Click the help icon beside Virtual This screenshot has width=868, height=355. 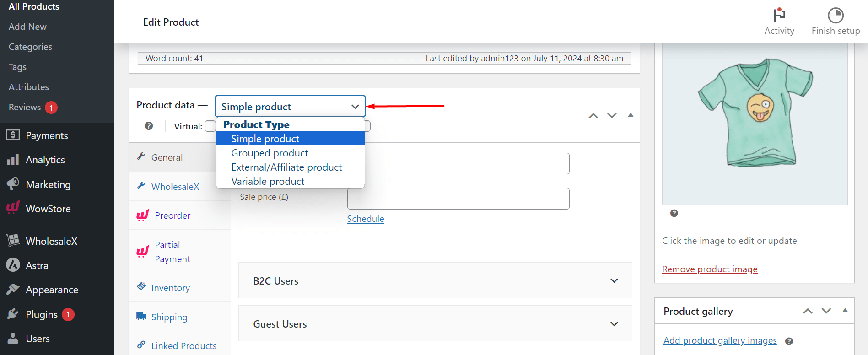tap(149, 126)
